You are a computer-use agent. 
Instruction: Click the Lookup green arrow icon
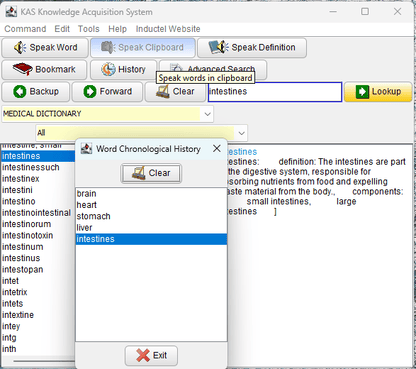[x=362, y=92]
